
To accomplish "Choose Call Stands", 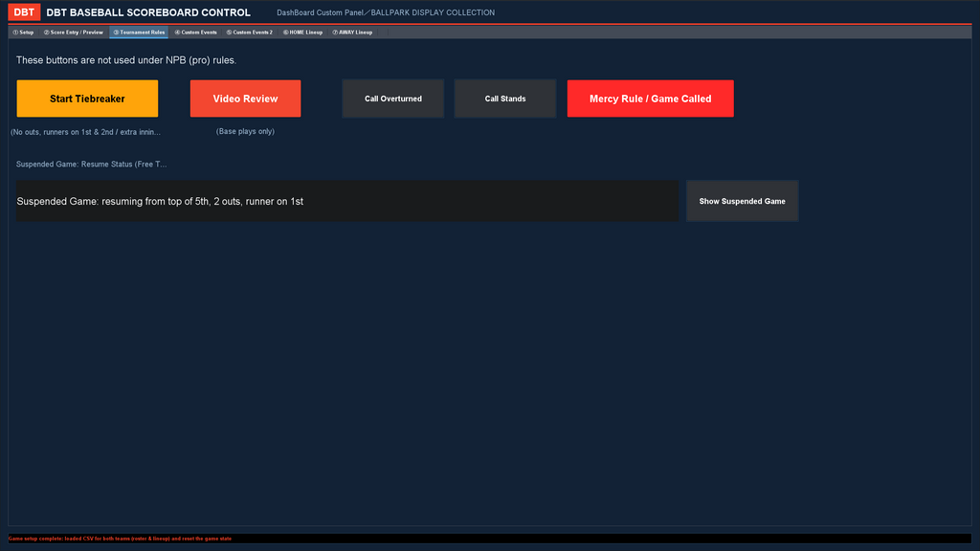I will tap(505, 99).
